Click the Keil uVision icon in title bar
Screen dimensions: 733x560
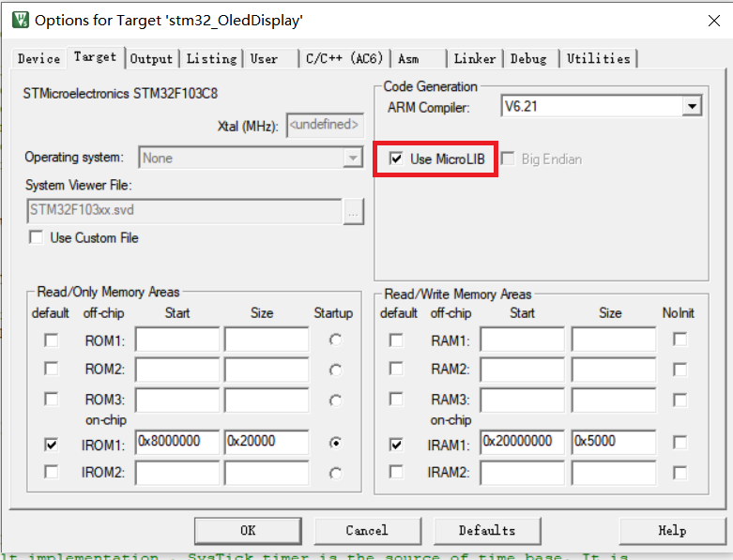[20, 20]
